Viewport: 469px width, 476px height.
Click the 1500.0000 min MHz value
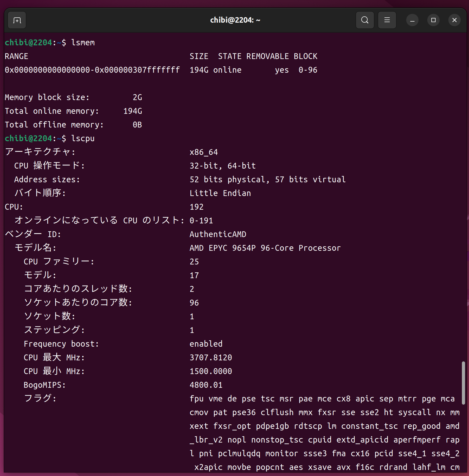tap(211, 371)
